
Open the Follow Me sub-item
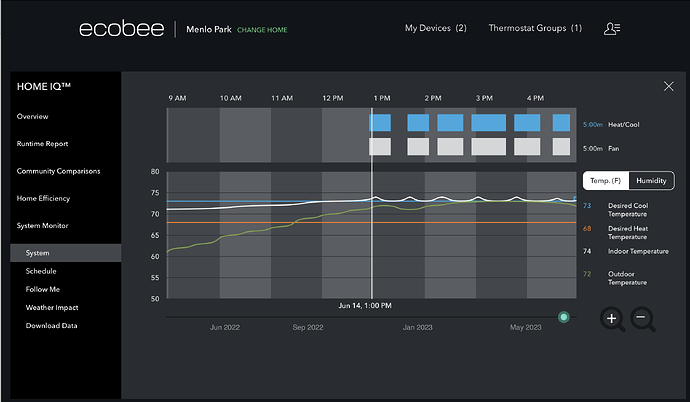(43, 289)
